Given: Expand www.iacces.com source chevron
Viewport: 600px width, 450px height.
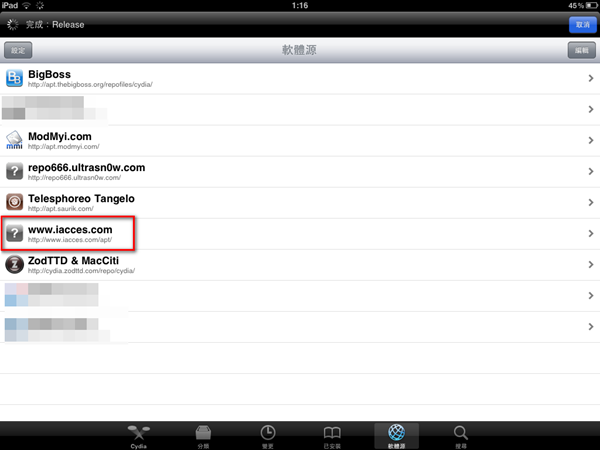Looking at the screenshot, I should pyautogui.click(x=591, y=233).
